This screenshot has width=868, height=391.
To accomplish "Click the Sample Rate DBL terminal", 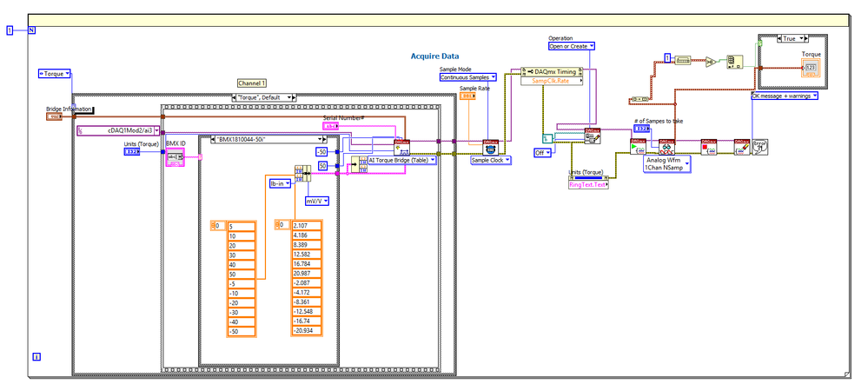I will 467,96.
